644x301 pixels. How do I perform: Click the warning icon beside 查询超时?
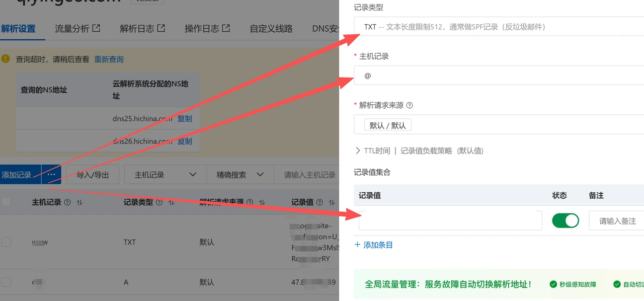(x=6, y=58)
